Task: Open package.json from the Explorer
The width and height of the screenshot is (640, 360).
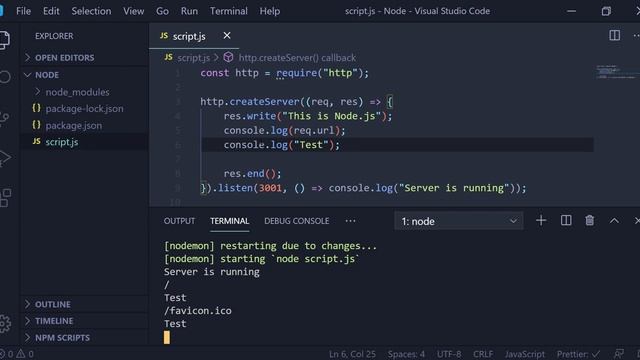Action: click(x=73, y=125)
